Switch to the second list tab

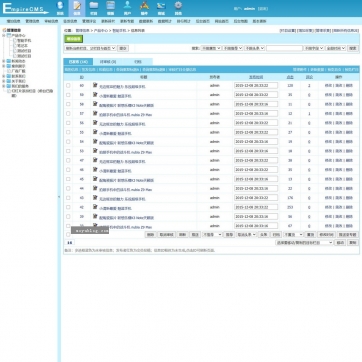[x=108, y=62]
